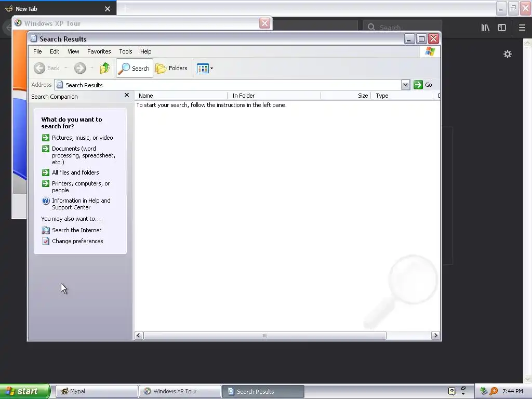The width and height of the screenshot is (532, 399).
Task: Switch to Mypal taskbar button
Action: click(x=97, y=391)
